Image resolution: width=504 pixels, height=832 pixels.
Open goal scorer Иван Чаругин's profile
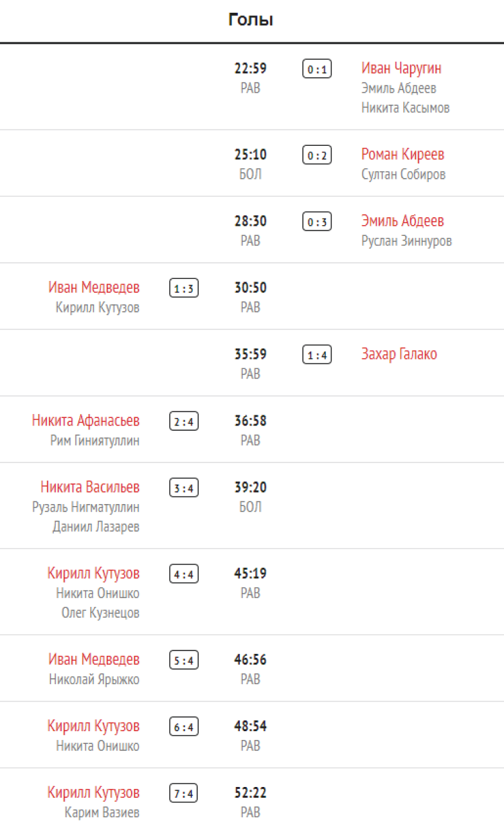tap(401, 69)
